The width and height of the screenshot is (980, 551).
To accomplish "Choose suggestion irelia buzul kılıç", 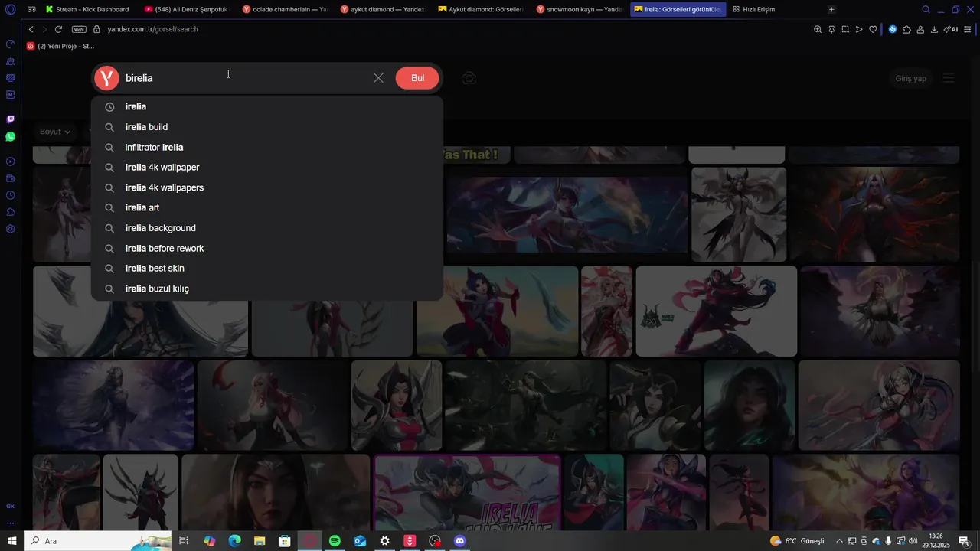I will 267,289.
